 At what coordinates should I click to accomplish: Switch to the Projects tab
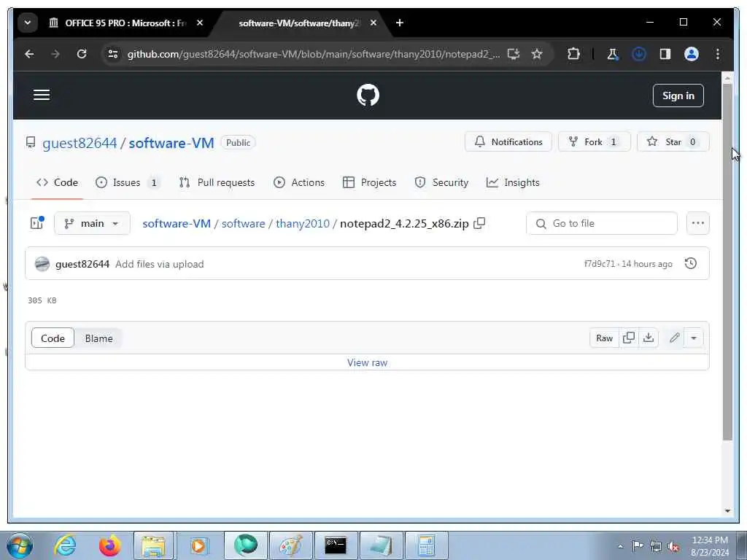(x=369, y=182)
